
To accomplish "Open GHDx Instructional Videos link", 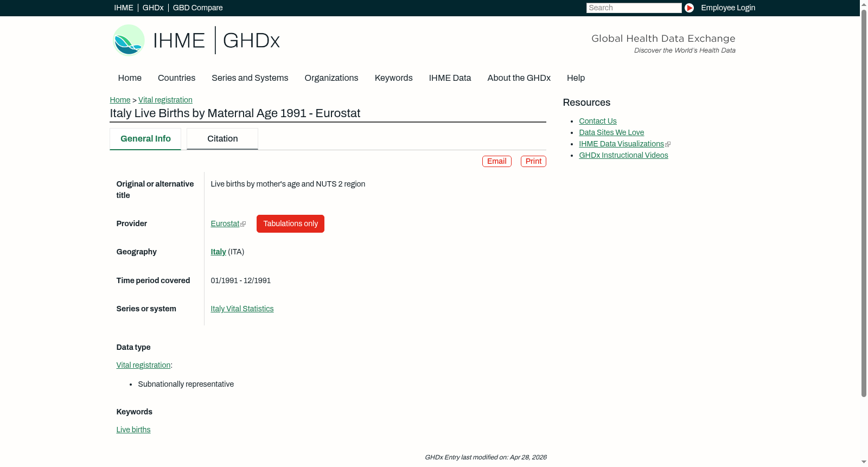I will click(623, 156).
